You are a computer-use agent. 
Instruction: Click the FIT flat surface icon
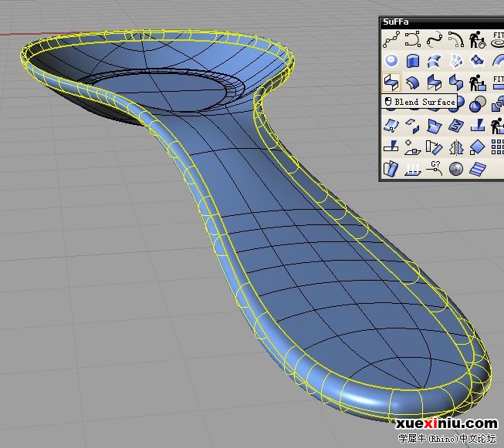pos(498,83)
